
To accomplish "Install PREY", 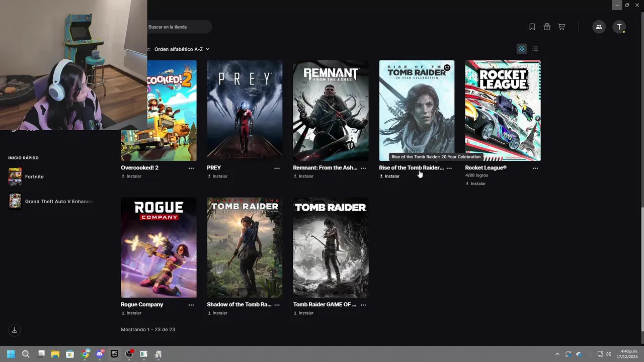I will (x=217, y=176).
